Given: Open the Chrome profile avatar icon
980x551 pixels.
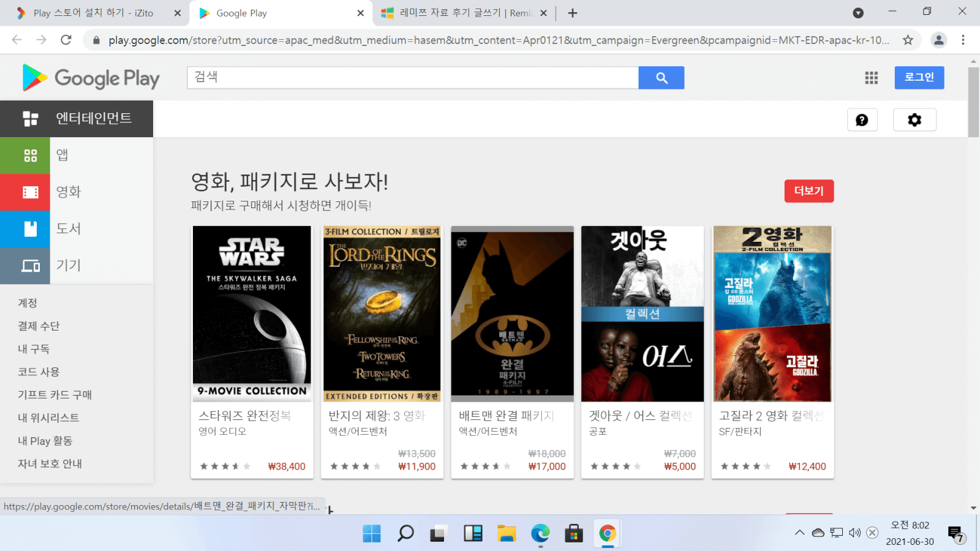Looking at the screenshot, I should pos(938,40).
